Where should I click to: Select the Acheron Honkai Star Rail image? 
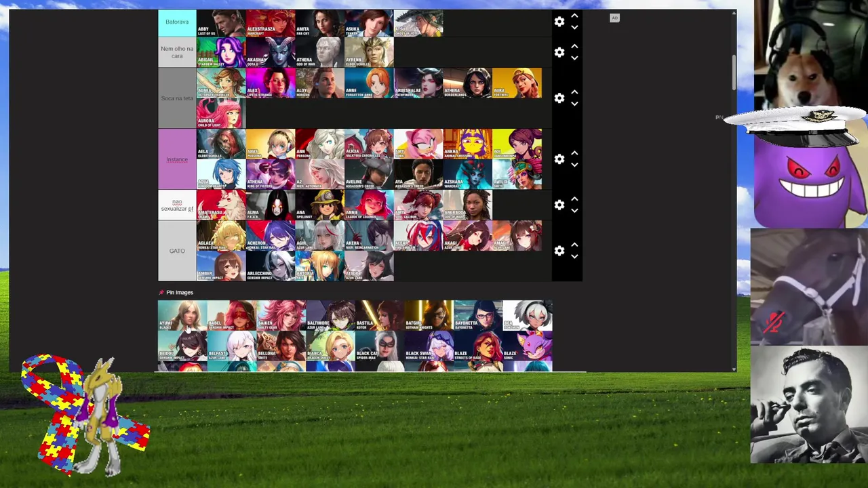(x=271, y=235)
